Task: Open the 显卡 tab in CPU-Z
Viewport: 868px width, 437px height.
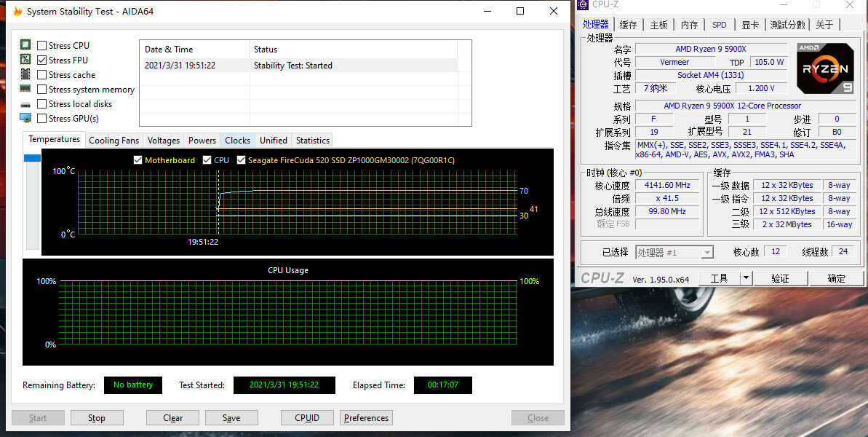Action: [x=750, y=25]
